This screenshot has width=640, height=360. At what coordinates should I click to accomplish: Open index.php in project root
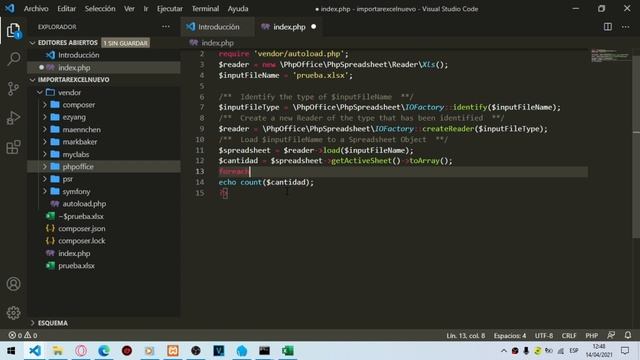(104, 253)
